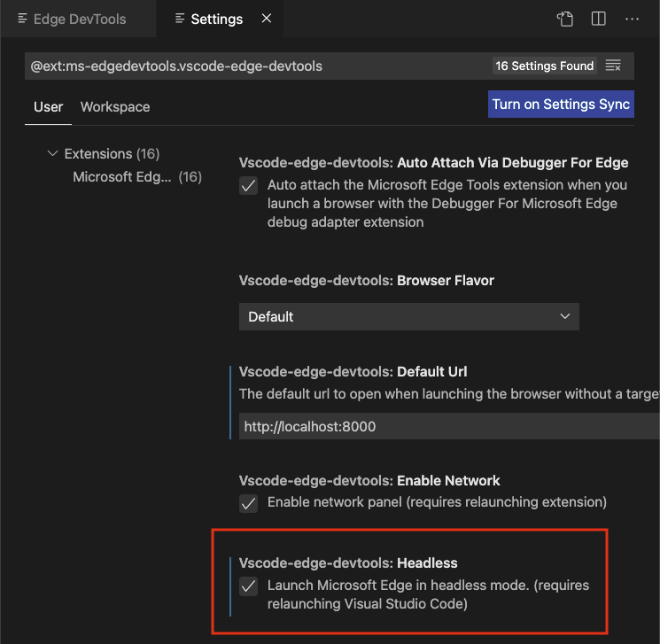The image size is (660, 644).
Task: Click the 'Browser Flavor' setting title
Action: tap(366, 281)
